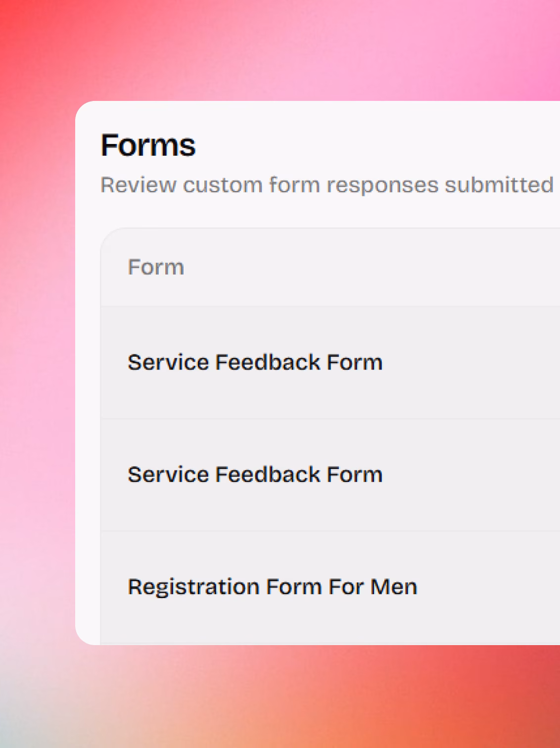The width and height of the screenshot is (560, 748).
Task: Click the word 'Men' in the last row
Action: point(394,587)
